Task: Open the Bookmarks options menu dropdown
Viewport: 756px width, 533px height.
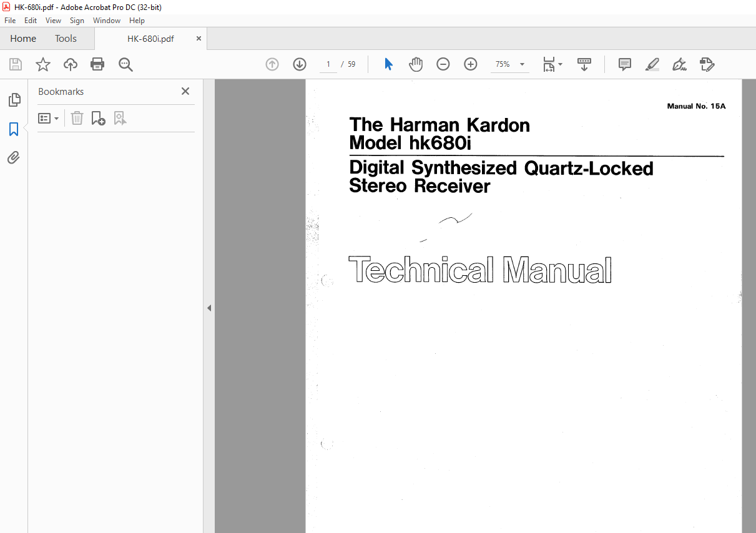Action: 49,118
